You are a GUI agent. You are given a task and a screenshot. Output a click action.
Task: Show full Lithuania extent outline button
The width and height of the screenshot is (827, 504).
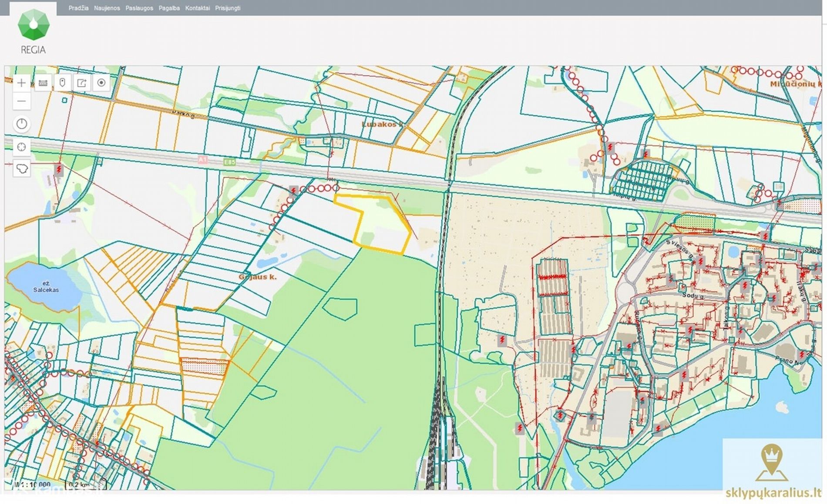(22, 168)
